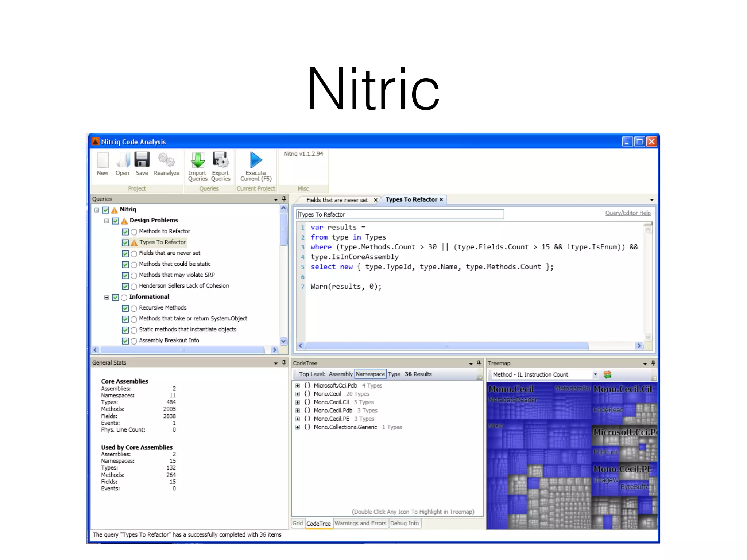Image resolution: width=747 pixels, height=560 pixels.
Task: Toggle the Informational group checkbox
Action: pyautogui.click(x=115, y=297)
